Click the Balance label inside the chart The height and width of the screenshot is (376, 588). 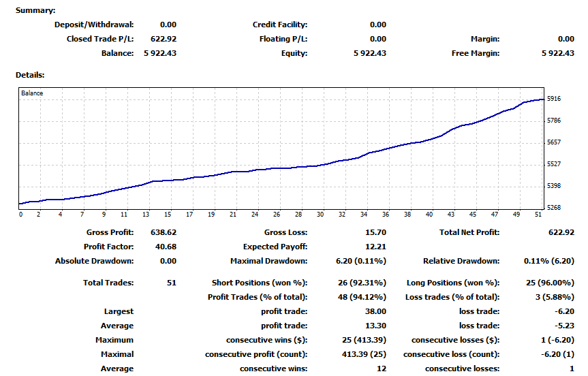click(32, 93)
